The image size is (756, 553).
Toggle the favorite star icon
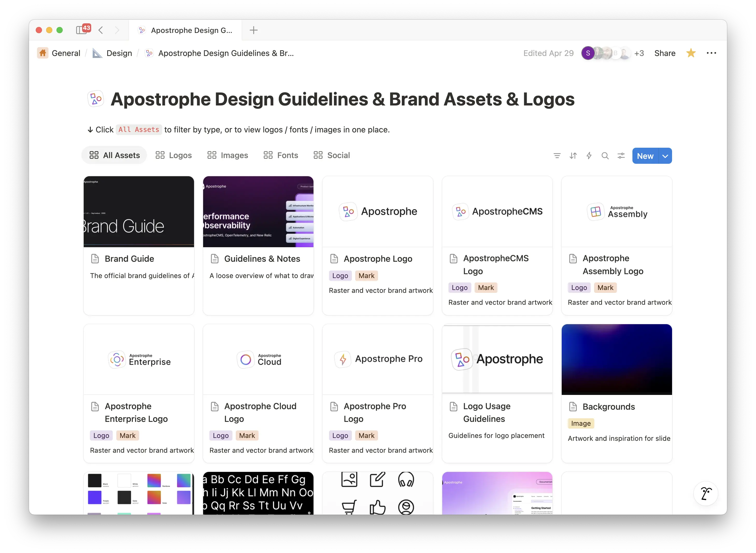pyautogui.click(x=691, y=53)
